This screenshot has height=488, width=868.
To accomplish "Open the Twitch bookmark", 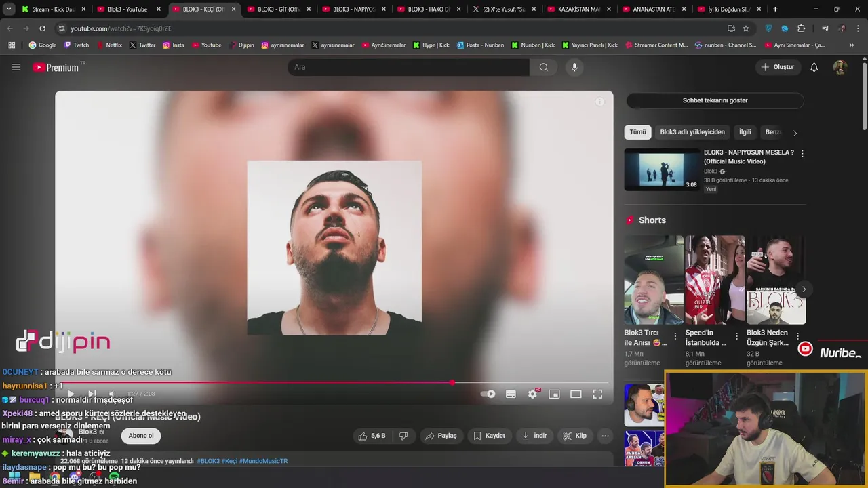I will 77,45.
